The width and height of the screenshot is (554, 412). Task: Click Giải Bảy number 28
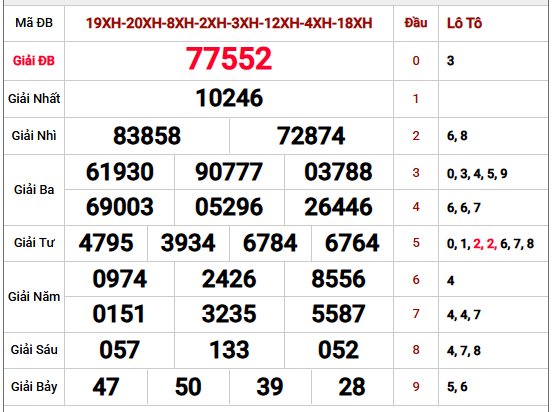click(x=352, y=387)
